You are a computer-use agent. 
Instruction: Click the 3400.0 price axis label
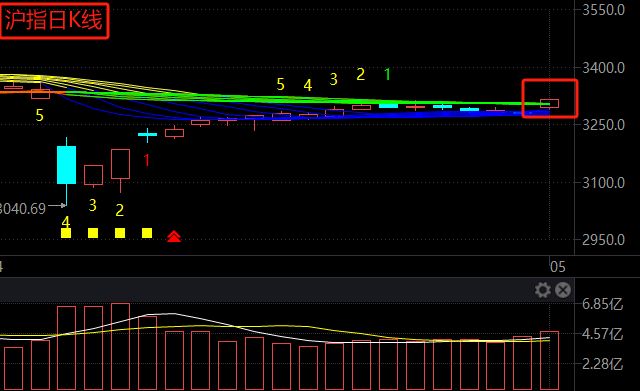[603, 68]
